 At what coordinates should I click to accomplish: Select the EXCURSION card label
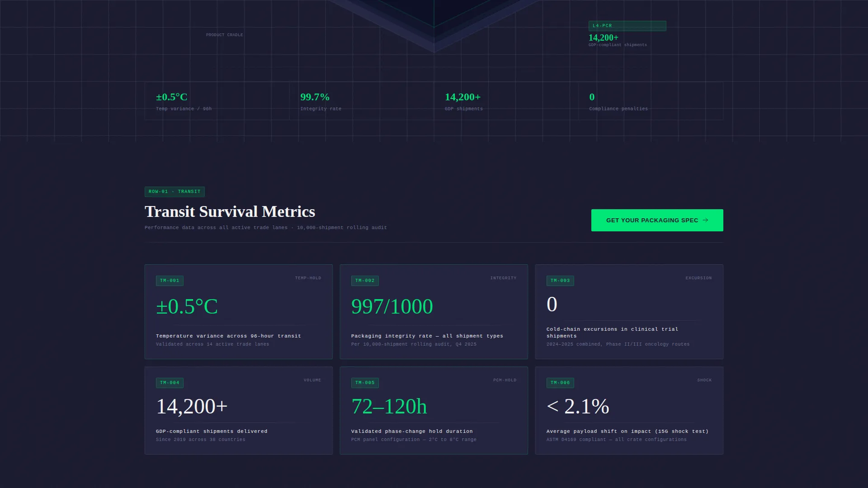pyautogui.click(x=698, y=278)
